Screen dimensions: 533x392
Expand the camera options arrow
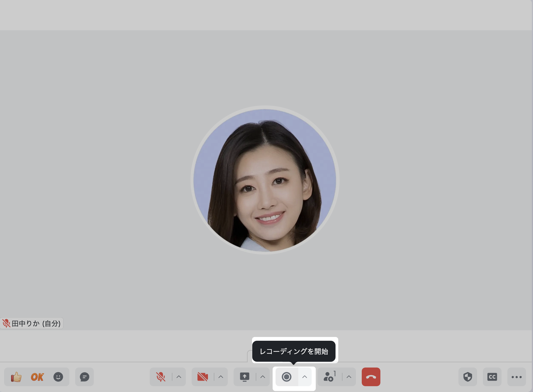(x=221, y=377)
